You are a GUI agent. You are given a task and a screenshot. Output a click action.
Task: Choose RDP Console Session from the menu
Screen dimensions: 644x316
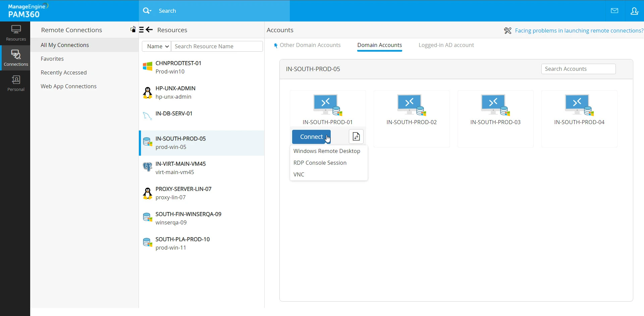pos(320,163)
